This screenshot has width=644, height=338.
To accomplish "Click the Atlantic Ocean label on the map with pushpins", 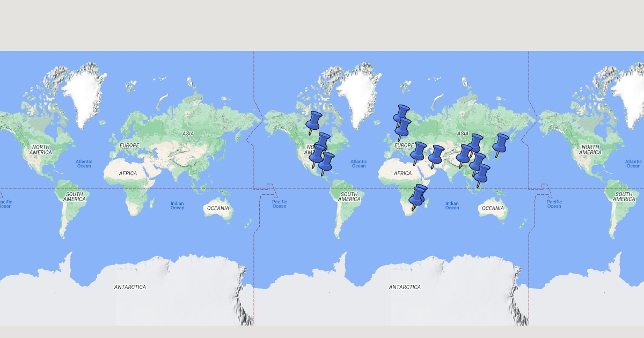I will click(358, 164).
